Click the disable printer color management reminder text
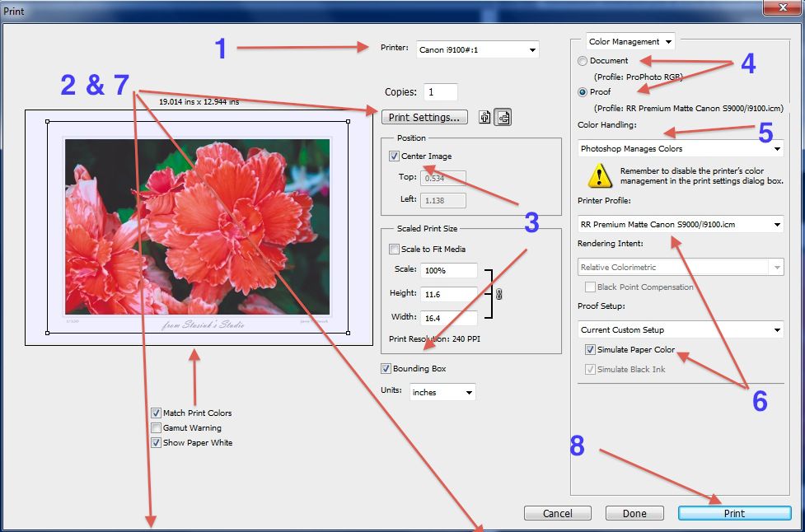805x532 pixels. 701,176
